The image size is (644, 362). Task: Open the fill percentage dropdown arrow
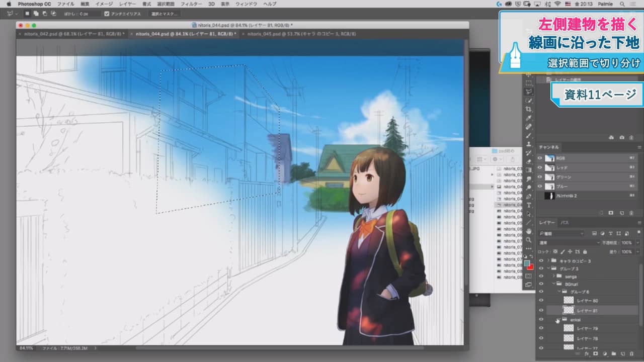638,252
